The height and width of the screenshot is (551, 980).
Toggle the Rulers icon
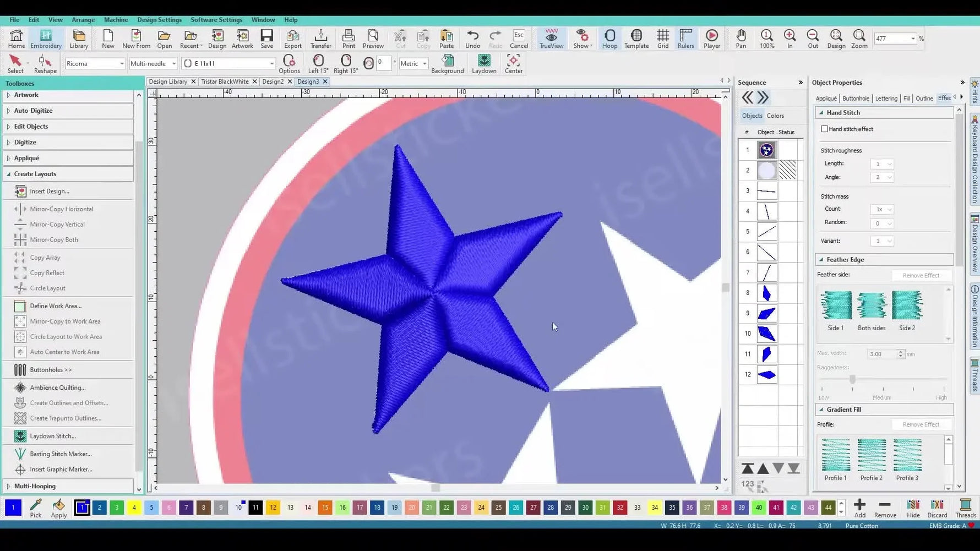[x=686, y=39]
